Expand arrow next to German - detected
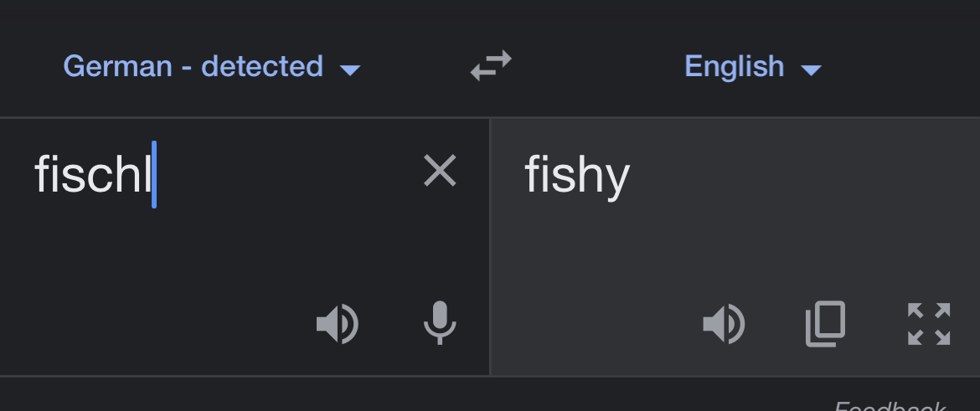This screenshot has height=411, width=980. [x=350, y=70]
